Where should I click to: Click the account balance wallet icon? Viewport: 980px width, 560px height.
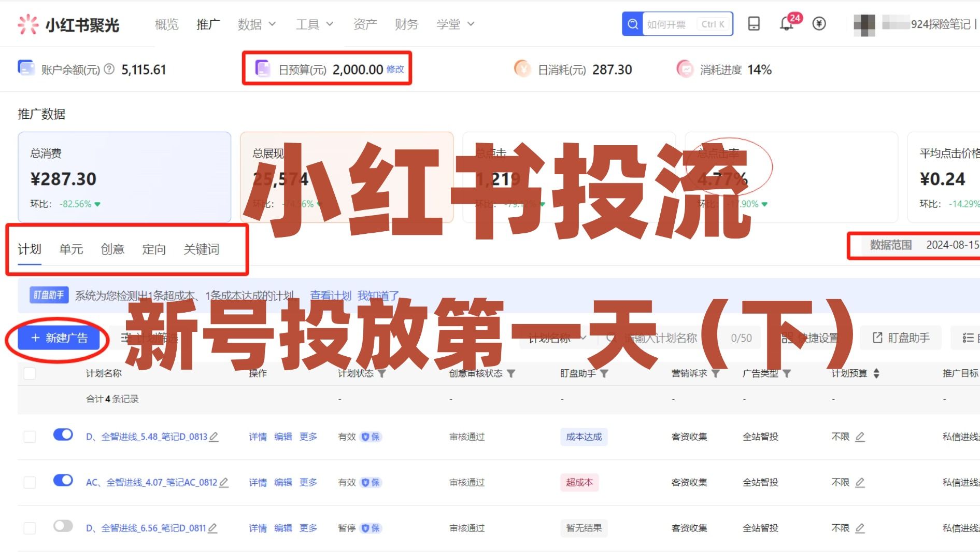[x=26, y=68]
